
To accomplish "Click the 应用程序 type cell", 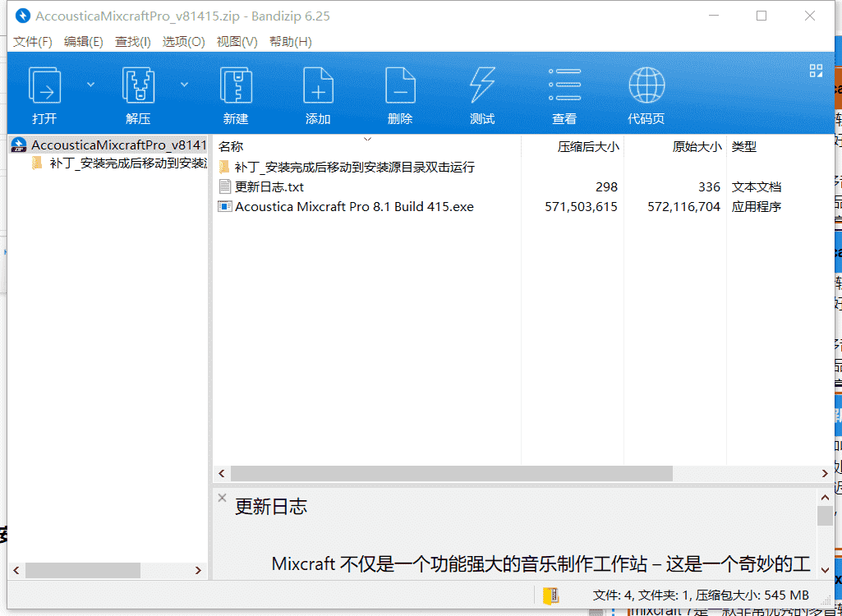I will 756,207.
